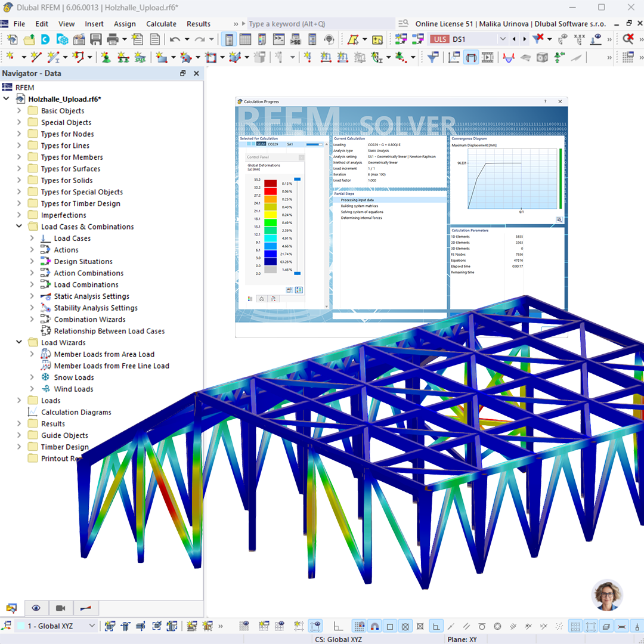644x644 pixels.
Task: Open the Assign menu
Action: click(x=125, y=24)
